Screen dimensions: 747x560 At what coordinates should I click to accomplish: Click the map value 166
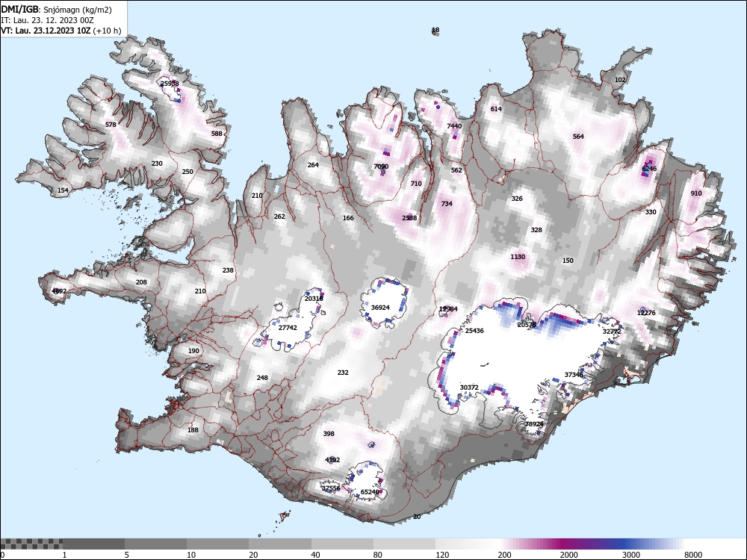(348, 218)
